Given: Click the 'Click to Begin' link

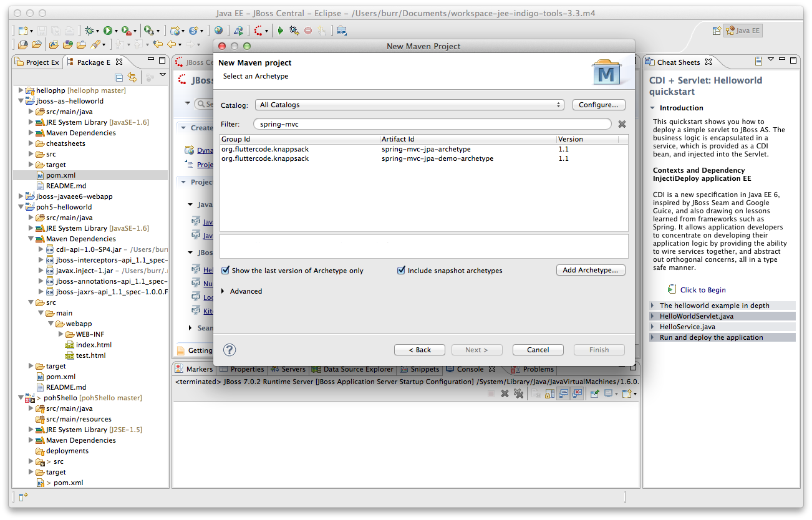Looking at the screenshot, I should click(703, 290).
